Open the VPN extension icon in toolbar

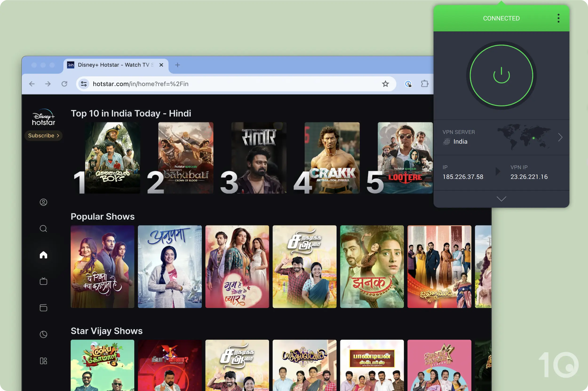[408, 84]
